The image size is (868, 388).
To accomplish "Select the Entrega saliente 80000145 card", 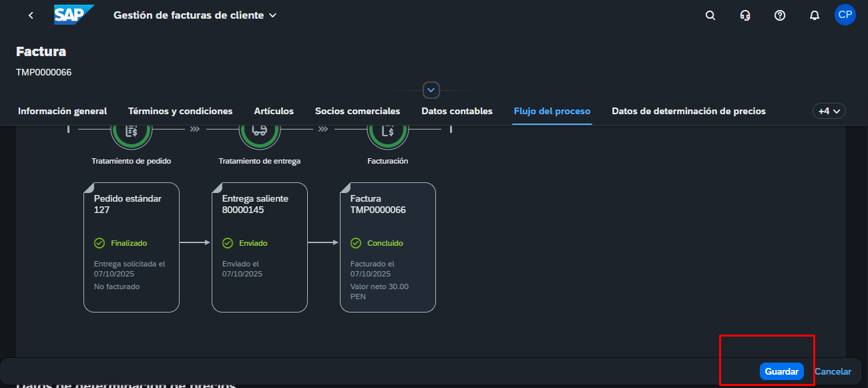I will point(260,247).
